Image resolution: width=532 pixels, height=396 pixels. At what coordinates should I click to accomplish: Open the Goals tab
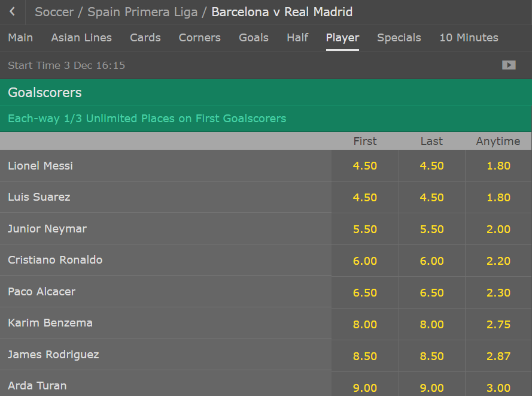[254, 38]
